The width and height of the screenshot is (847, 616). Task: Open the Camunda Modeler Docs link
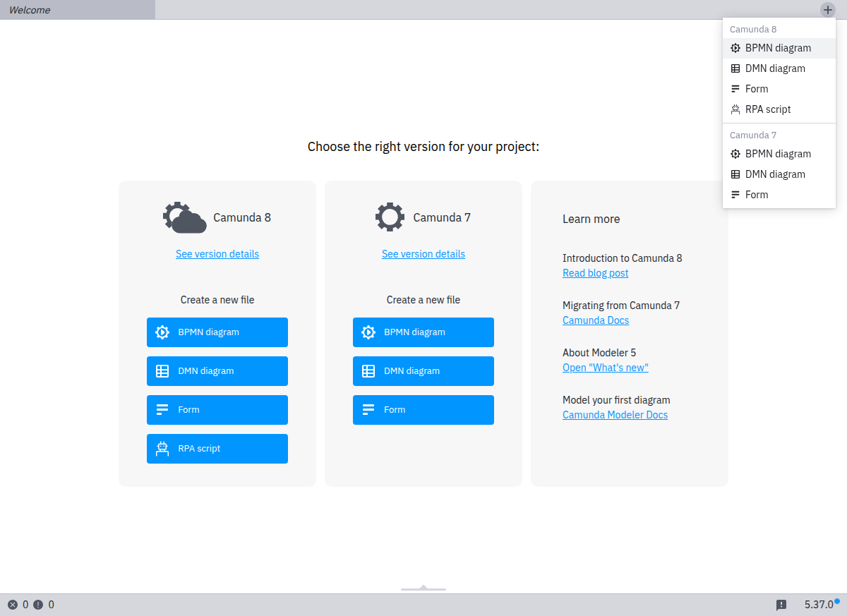[x=615, y=415]
